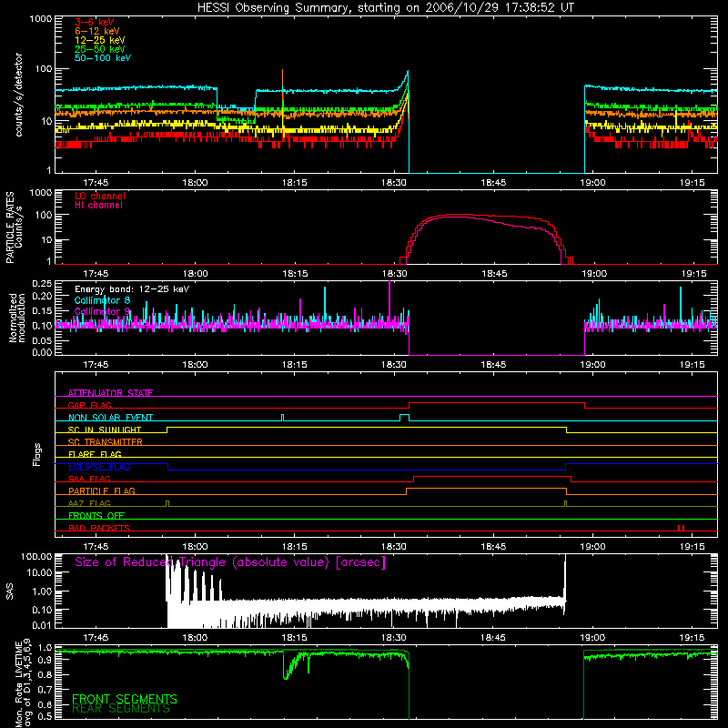Click the counts/s/detector axis label
Screen dimensions: 728x728
[x=18, y=95]
